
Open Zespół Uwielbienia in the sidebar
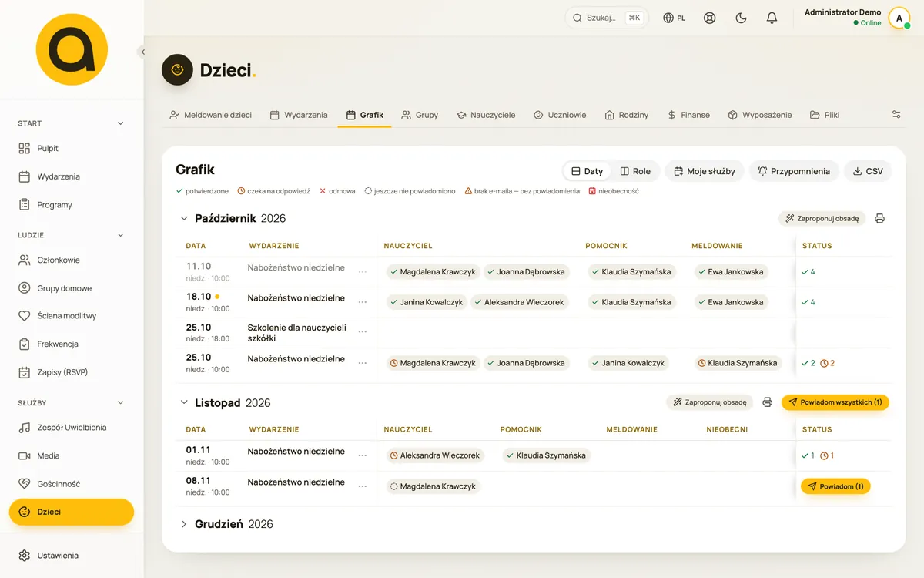click(x=72, y=428)
